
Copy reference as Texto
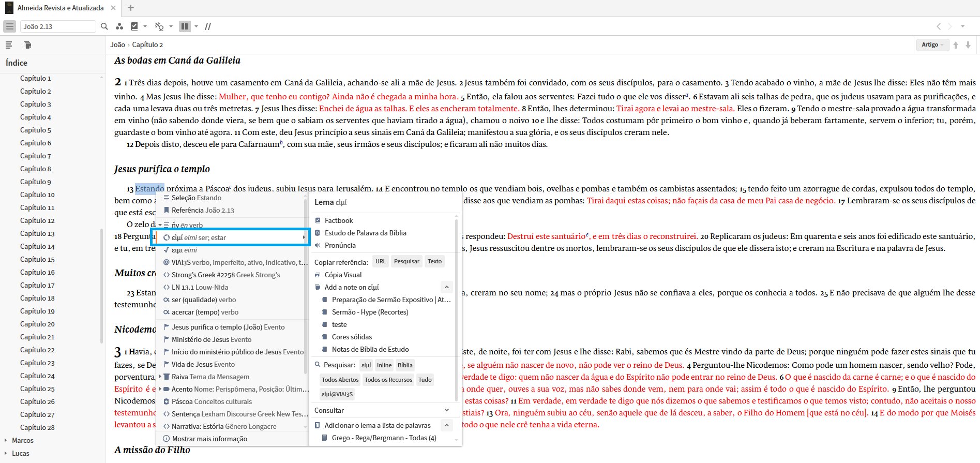(434, 261)
